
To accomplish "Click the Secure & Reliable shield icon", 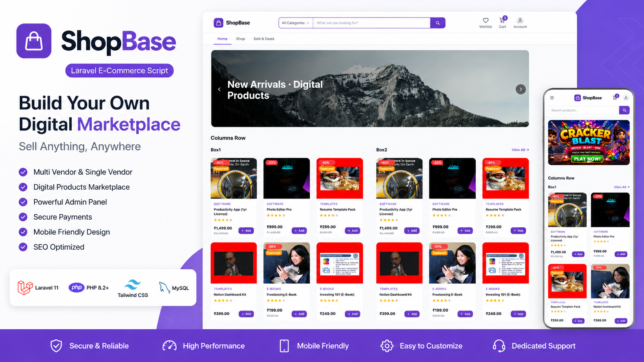I will pos(56,346).
